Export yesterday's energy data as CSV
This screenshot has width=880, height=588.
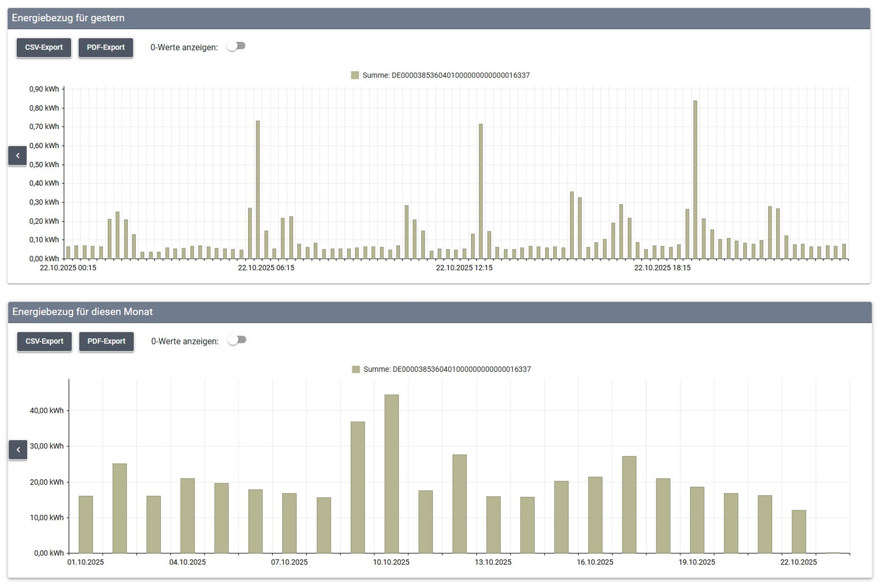tap(44, 47)
